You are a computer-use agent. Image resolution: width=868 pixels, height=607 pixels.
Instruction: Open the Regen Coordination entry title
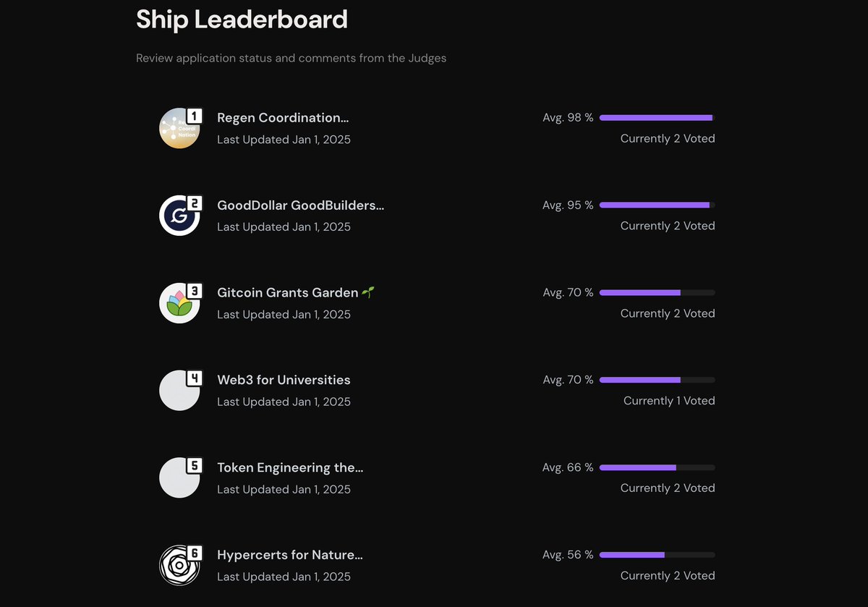[x=283, y=118]
